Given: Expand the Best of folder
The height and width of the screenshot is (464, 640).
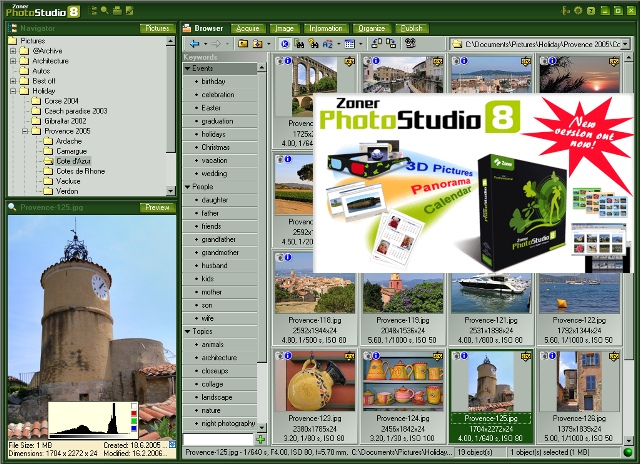Looking at the screenshot, I should point(13,81).
